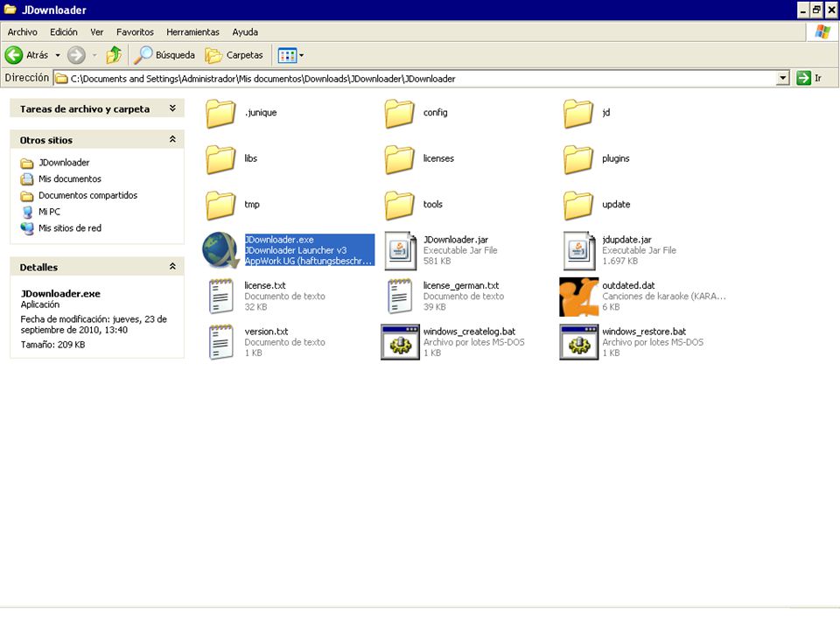Select the "license_german.txt" file name
Screen dimensions: 840x630
click(x=461, y=285)
